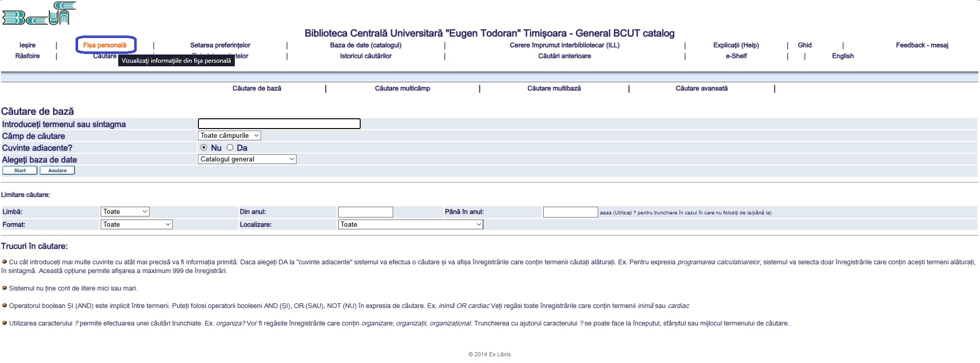The width and height of the screenshot is (980, 363).
Task: Switch interface to English
Action: tap(842, 56)
